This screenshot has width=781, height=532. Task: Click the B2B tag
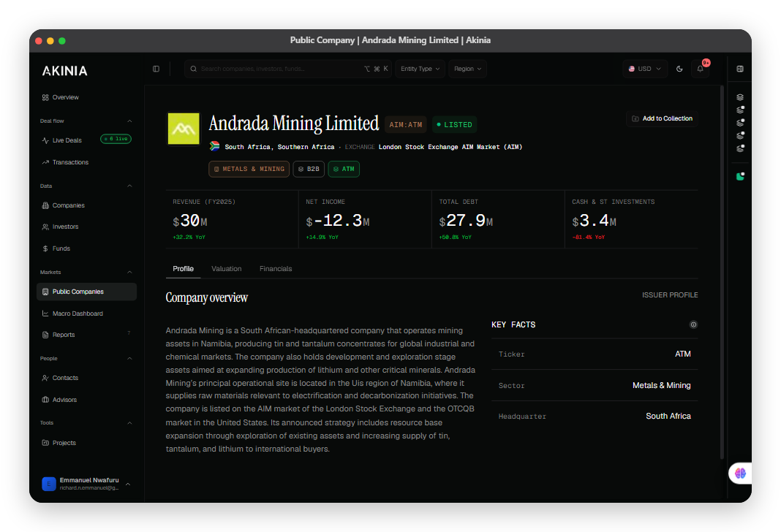pyautogui.click(x=309, y=170)
